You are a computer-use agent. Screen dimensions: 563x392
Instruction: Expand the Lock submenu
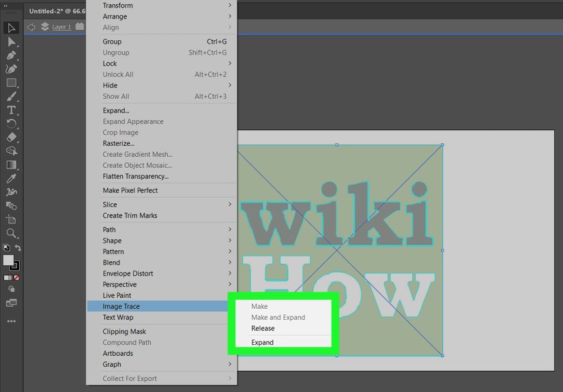162,63
